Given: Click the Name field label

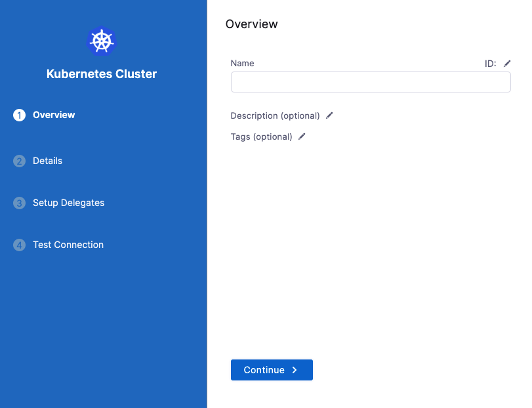Looking at the screenshot, I should (x=242, y=64).
